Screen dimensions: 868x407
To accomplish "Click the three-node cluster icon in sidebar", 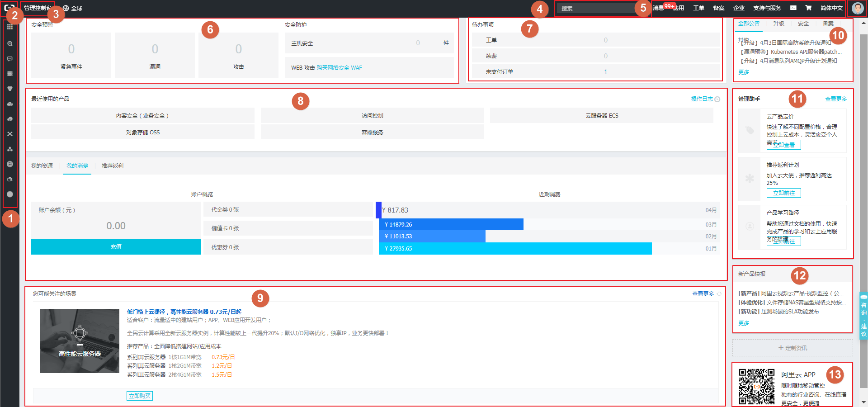I will 10,149.
